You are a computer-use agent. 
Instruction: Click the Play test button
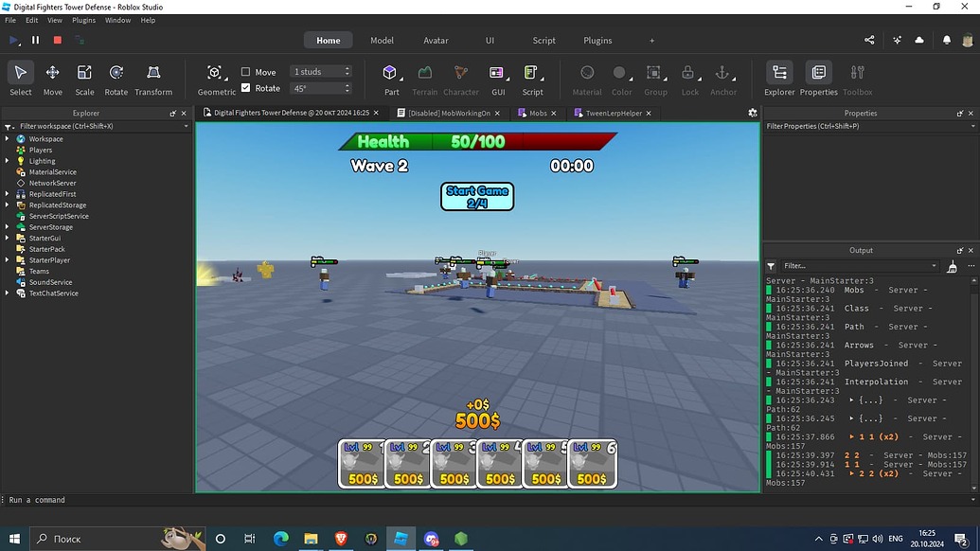point(14,40)
